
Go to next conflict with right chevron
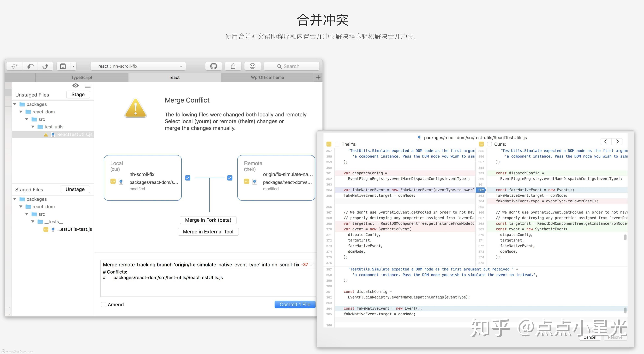click(617, 141)
